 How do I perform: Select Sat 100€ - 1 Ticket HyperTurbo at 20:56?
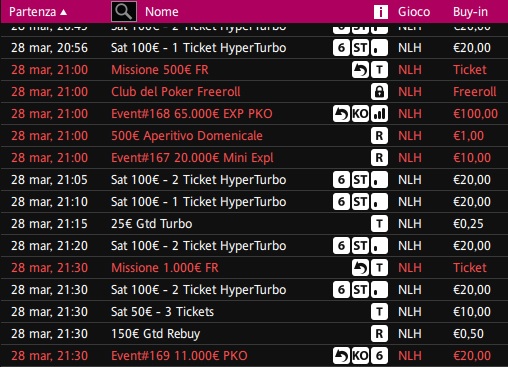[254, 48]
